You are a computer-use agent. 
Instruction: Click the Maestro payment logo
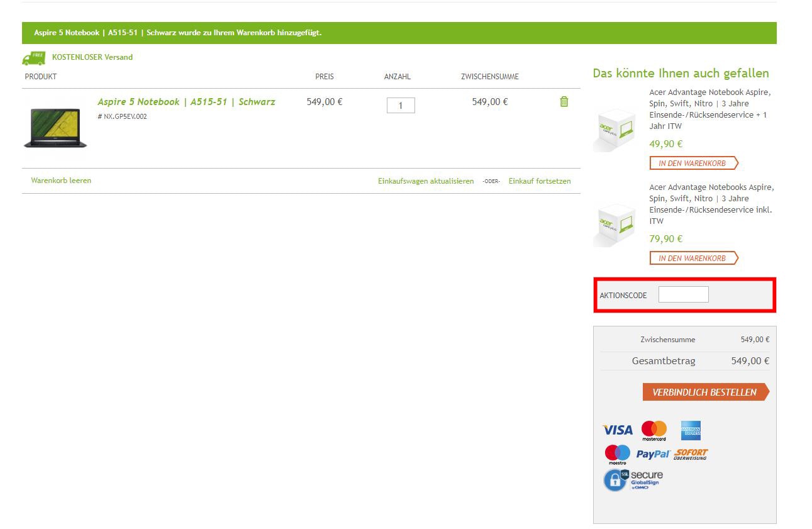click(618, 454)
